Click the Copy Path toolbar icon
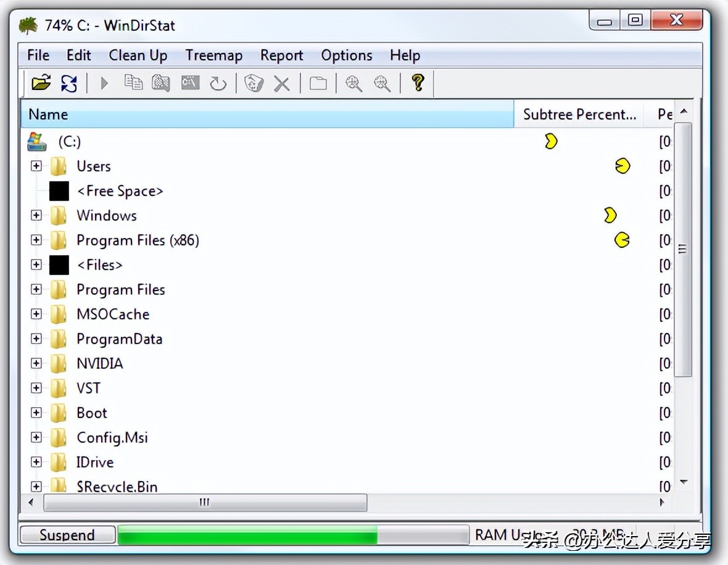Image resolution: width=728 pixels, height=565 pixels. [x=133, y=83]
